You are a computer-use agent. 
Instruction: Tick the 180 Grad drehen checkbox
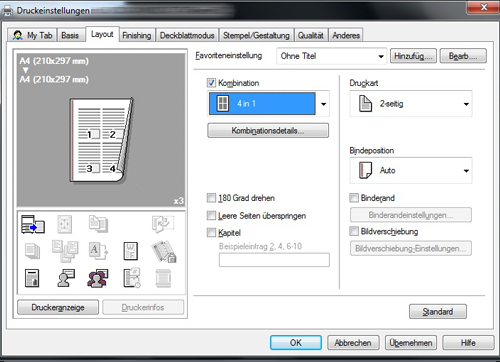click(211, 198)
